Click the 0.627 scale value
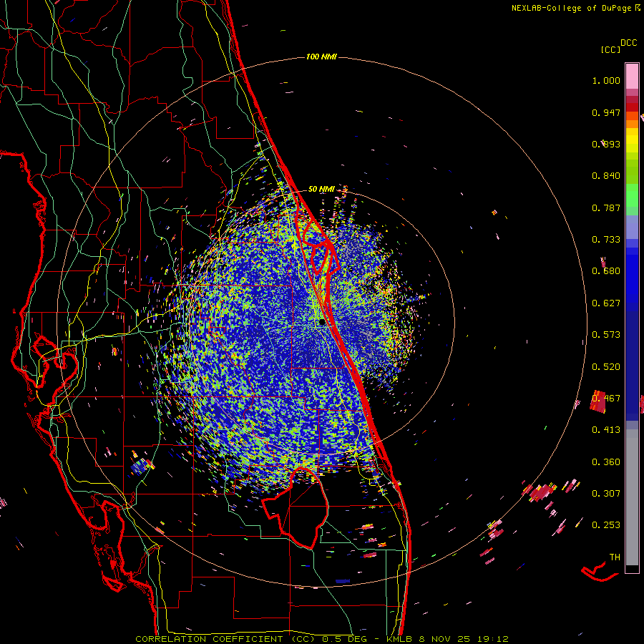644x644 pixels. click(606, 303)
